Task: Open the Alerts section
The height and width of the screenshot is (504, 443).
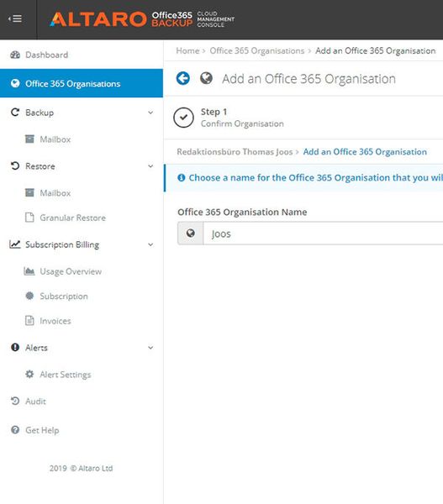Action: 36,348
